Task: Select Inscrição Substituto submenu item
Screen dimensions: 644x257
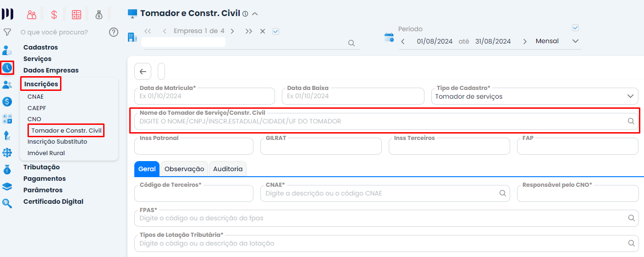Action: (x=57, y=142)
